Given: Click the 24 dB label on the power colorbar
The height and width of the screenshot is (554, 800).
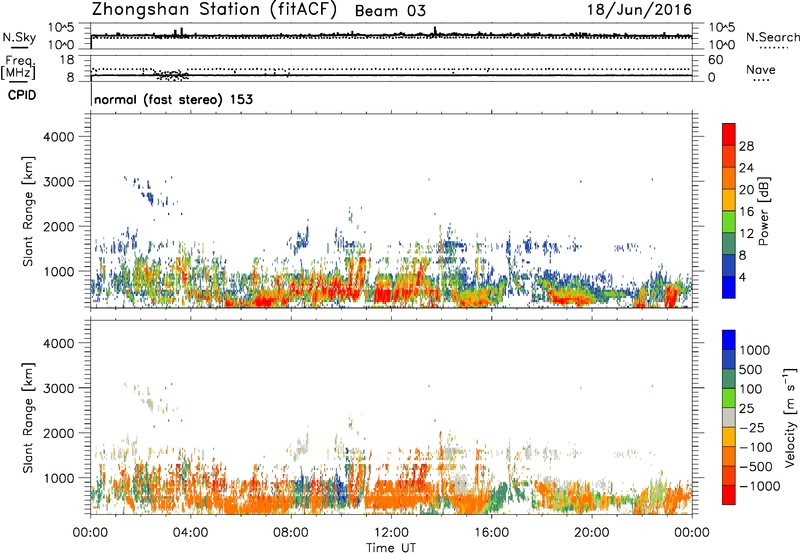Looking at the screenshot, I should pyautogui.click(x=746, y=168).
